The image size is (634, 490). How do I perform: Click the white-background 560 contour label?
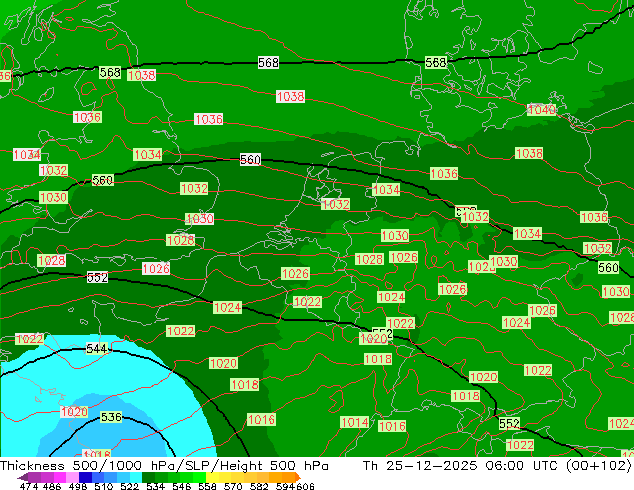pyautogui.click(x=250, y=160)
